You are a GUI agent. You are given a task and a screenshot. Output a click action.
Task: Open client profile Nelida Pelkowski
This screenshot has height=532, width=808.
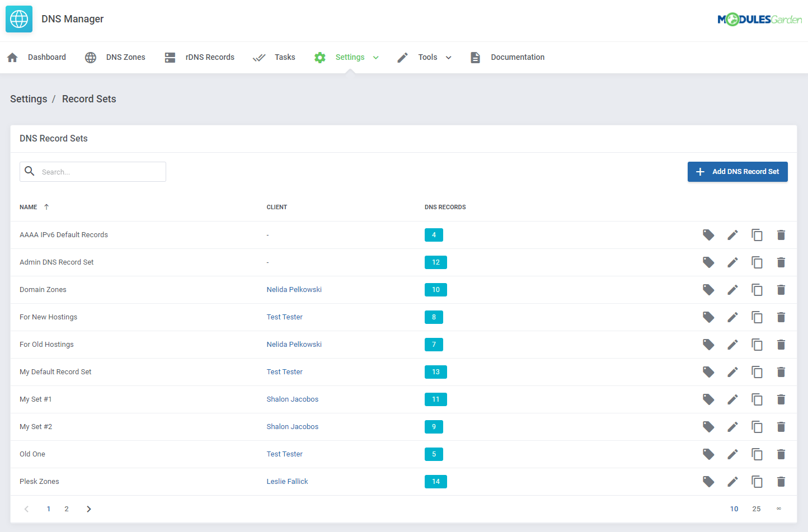pos(294,289)
